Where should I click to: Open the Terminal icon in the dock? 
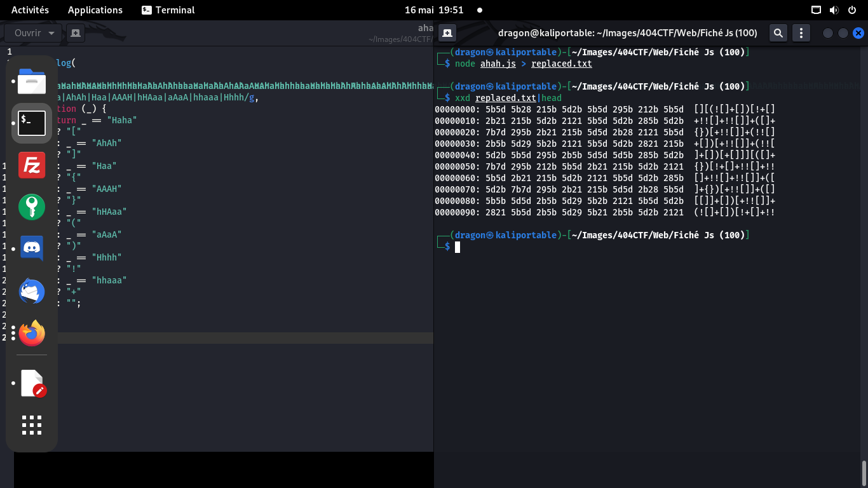32,123
